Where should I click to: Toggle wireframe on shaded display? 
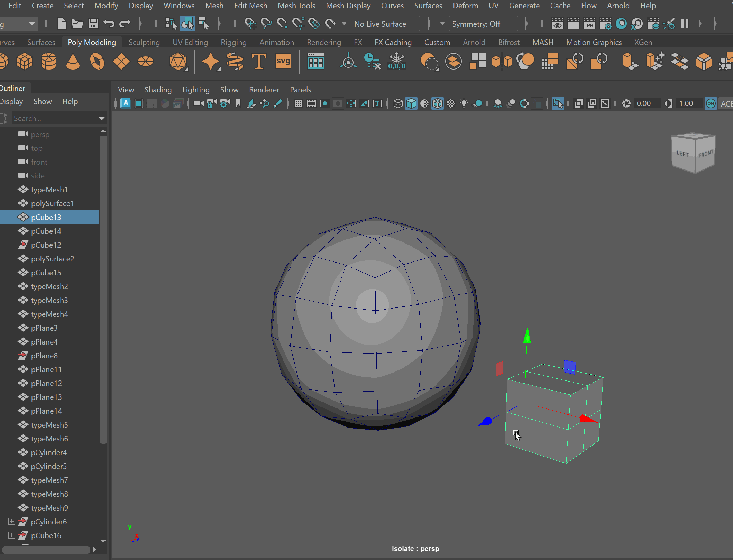coord(437,103)
